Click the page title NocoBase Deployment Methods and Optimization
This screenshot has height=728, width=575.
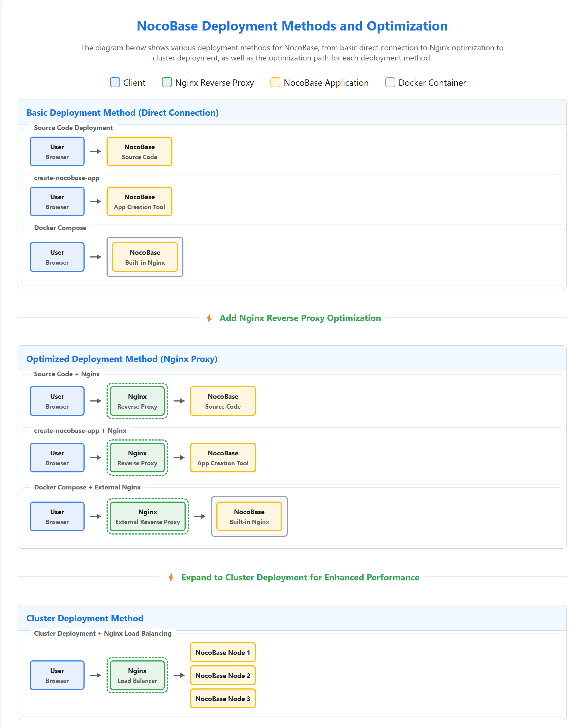(292, 26)
